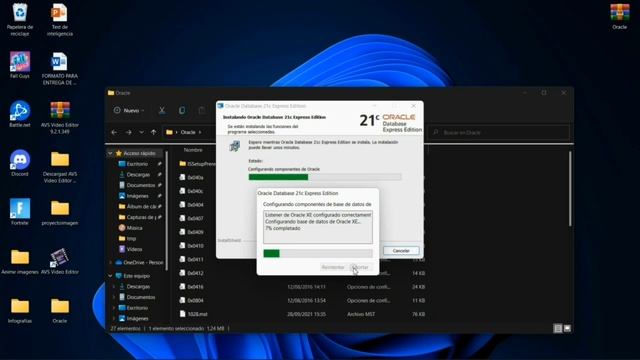Open the Papelera de reciclaje desktop icon
Viewport: 640px width, 360px height.
[20, 20]
